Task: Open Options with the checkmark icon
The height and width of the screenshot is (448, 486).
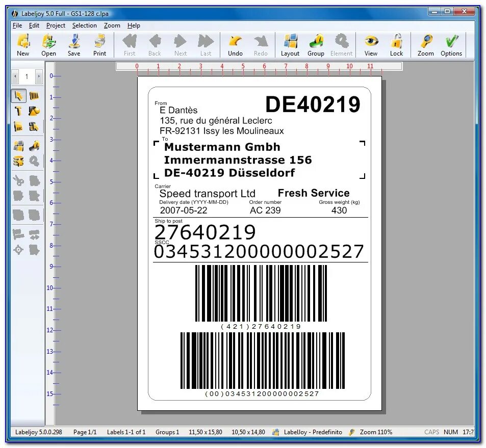Action: point(451,45)
